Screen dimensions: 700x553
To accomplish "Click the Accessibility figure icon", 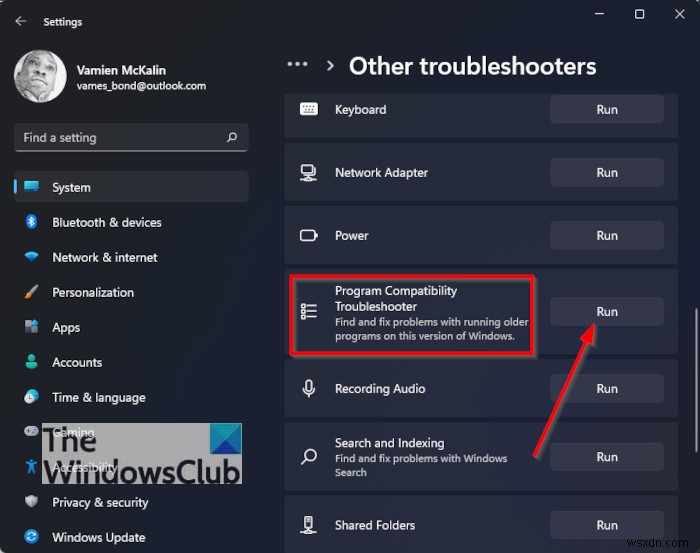I will pos(31,466).
